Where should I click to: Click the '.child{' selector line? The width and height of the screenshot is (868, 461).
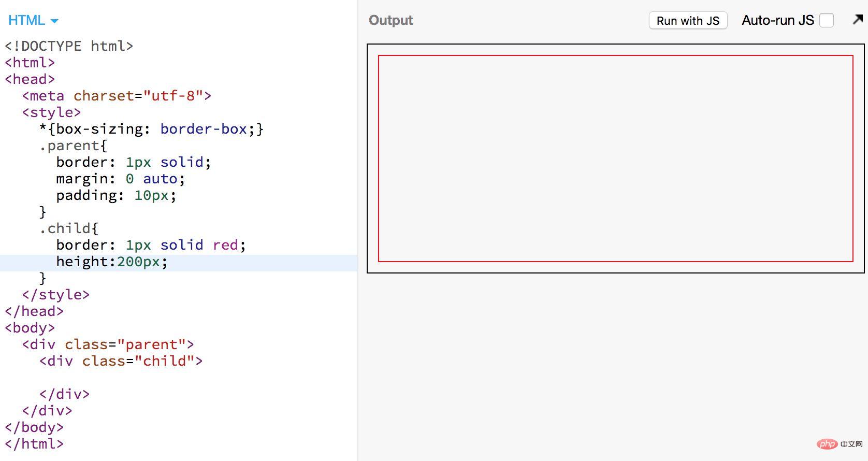(x=69, y=228)
